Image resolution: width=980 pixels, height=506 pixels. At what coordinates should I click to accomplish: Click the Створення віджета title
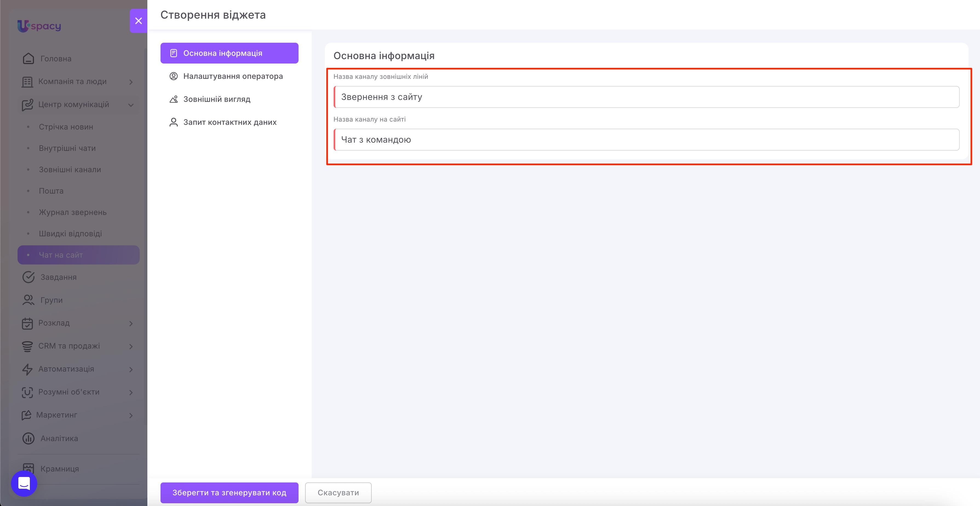[213, 15]
